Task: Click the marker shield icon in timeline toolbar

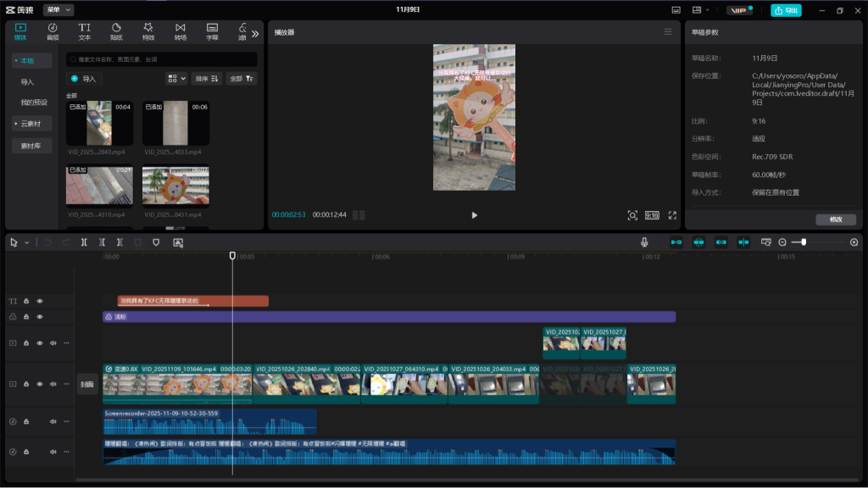Action: [156, 242]
